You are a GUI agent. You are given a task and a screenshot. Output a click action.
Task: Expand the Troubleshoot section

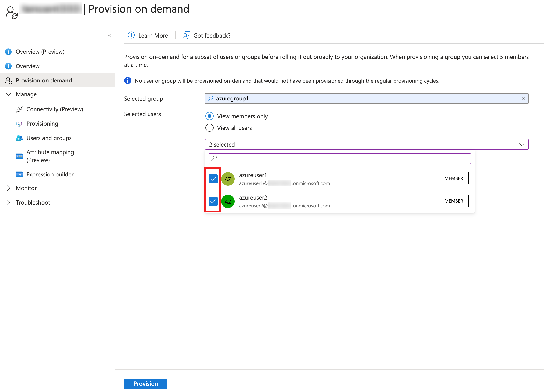pyautogui.click(x=9, y=203)
